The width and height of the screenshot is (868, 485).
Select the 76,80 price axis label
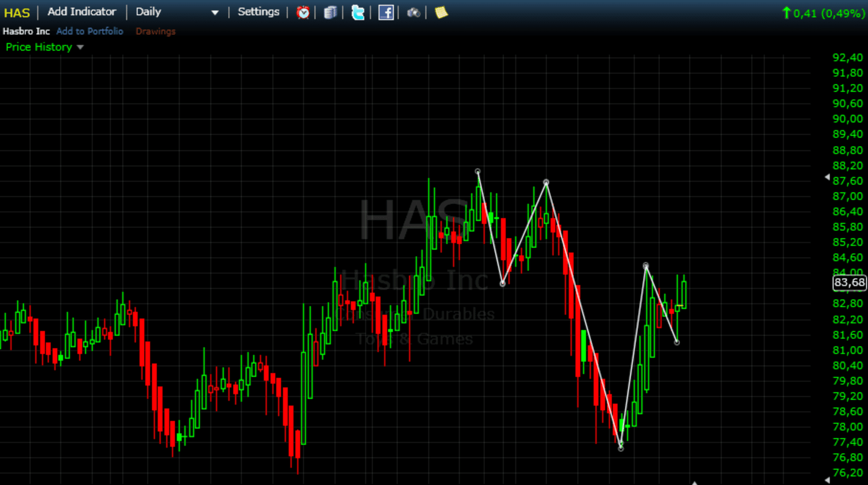point(848,457)
